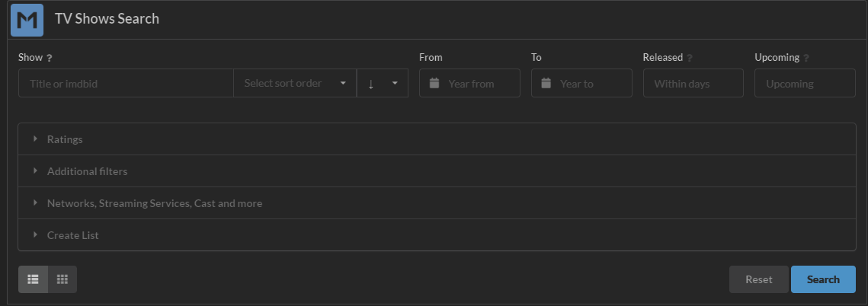
Task: Click the M logo icon
Action: 27,20
